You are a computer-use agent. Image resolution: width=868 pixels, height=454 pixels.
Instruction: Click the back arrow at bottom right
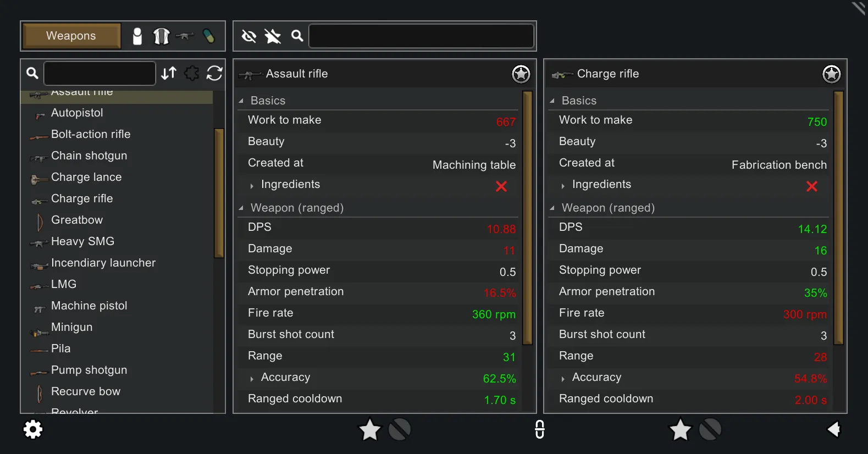coord(834,429)
